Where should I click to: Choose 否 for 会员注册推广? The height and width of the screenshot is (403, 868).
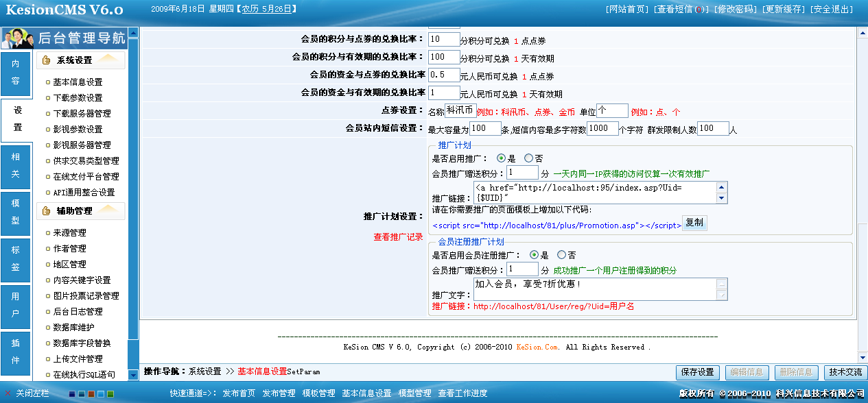click(561, 255)
